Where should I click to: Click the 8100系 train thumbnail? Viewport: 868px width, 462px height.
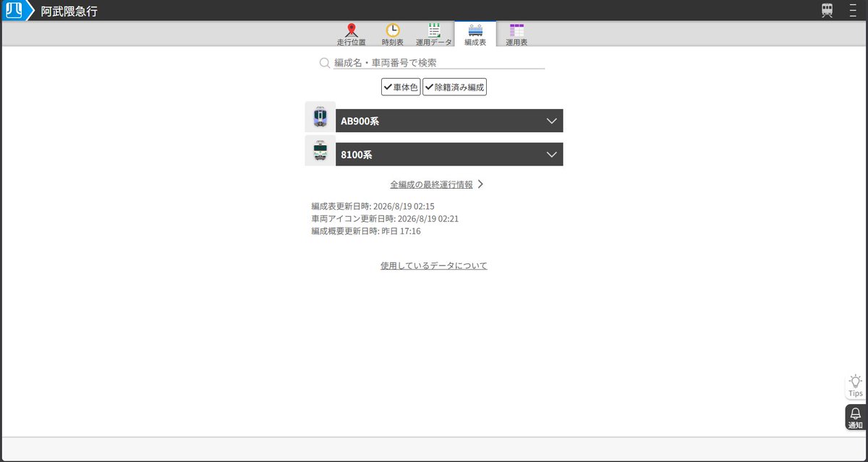click(320, 151)
